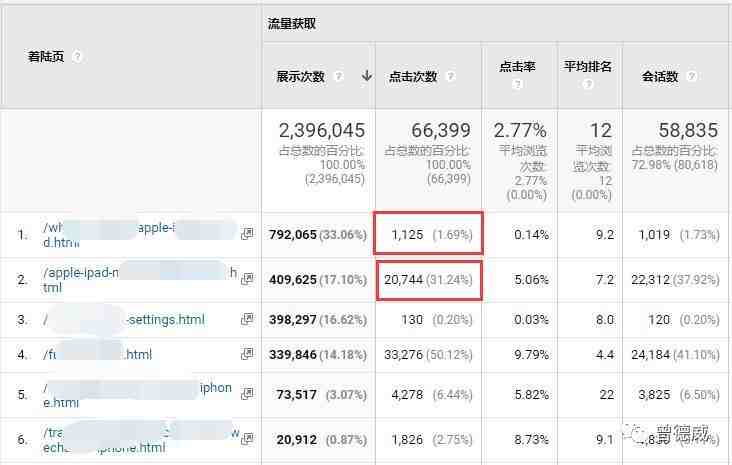
Task: Sort by 展示次数 column header
Action: [x=300, y=76]
